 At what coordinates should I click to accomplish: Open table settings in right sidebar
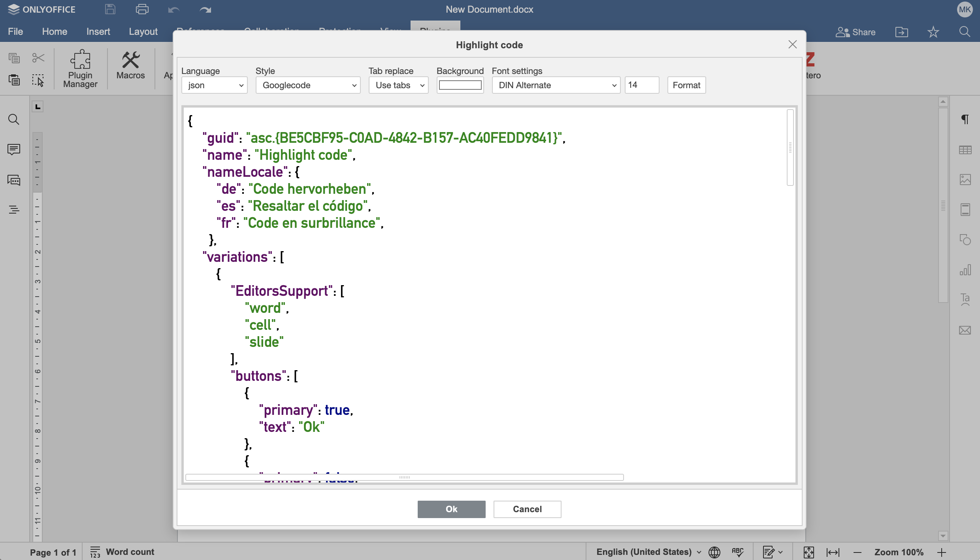(x=965, y=150)
